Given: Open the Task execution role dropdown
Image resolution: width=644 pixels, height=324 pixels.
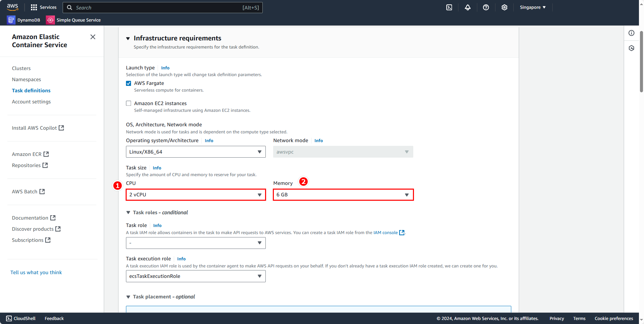Looking at the screenshot, I should 196,276.
